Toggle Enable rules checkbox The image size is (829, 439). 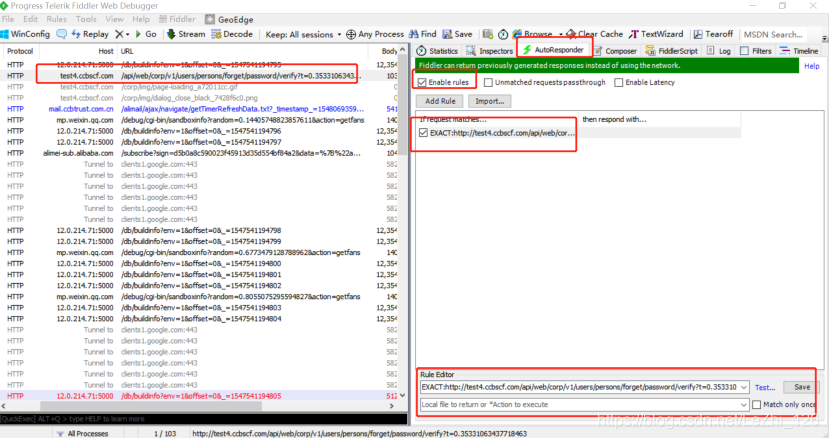422,83
